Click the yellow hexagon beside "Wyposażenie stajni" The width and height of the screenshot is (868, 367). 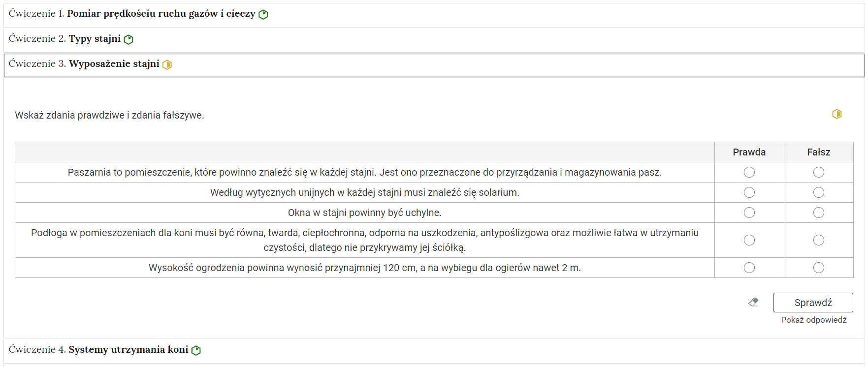tap(167, 64)
